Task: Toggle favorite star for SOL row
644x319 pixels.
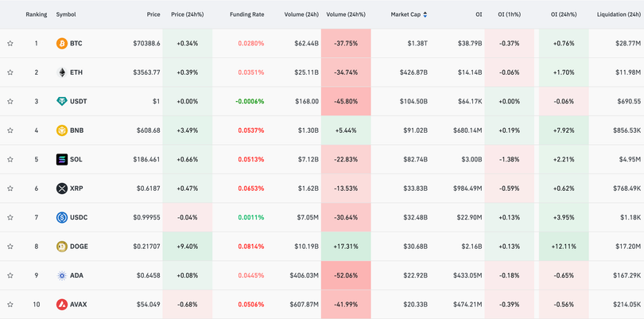Action: (10, 160)
